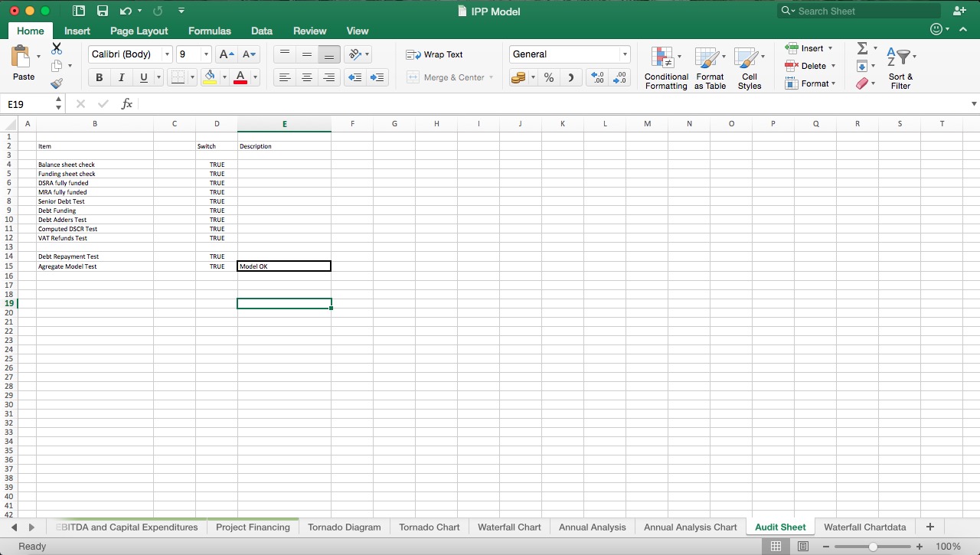Open Conditional Formatting options
Image resolution: width=980 pixels, height=555 pixels.
(665, 67)
